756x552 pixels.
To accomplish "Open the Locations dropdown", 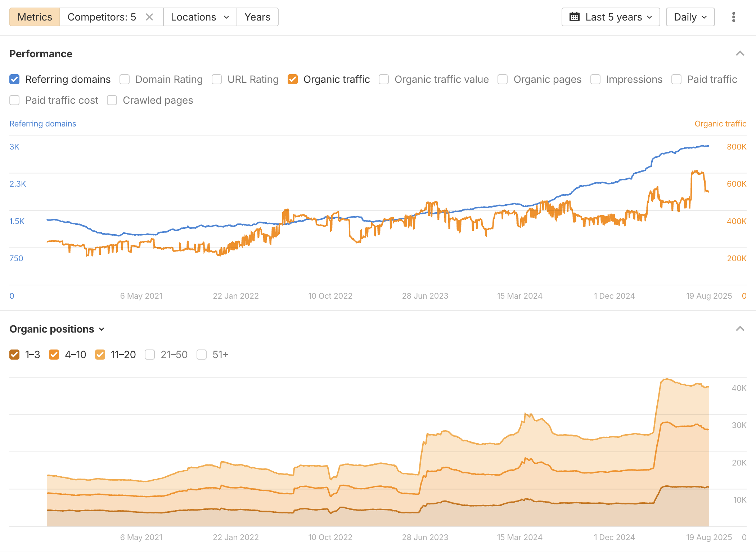I will [x=200, y=17].
